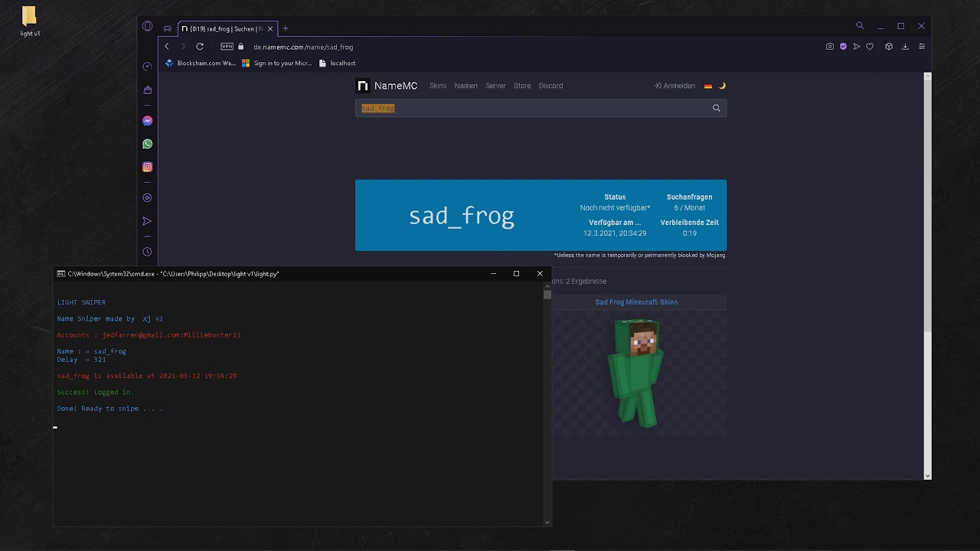Open WhatsApp in the sidebar
This screenshot has height=551, width=980.
(147, 144)
